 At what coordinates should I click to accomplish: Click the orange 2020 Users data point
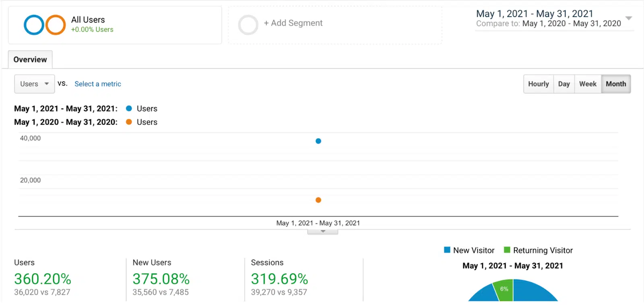point(318,200)
